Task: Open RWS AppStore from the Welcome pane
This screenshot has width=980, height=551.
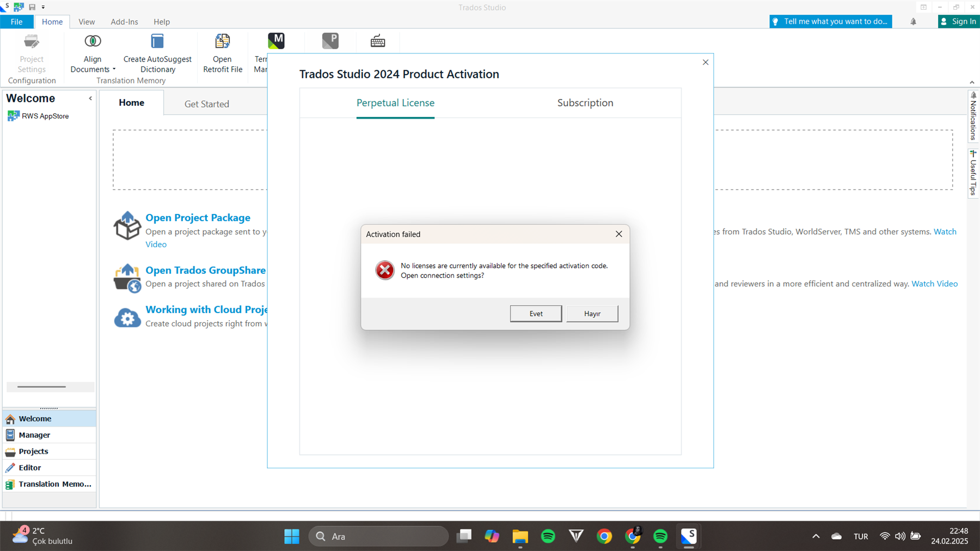Action: pyautogui.click(x=38, y=116)
